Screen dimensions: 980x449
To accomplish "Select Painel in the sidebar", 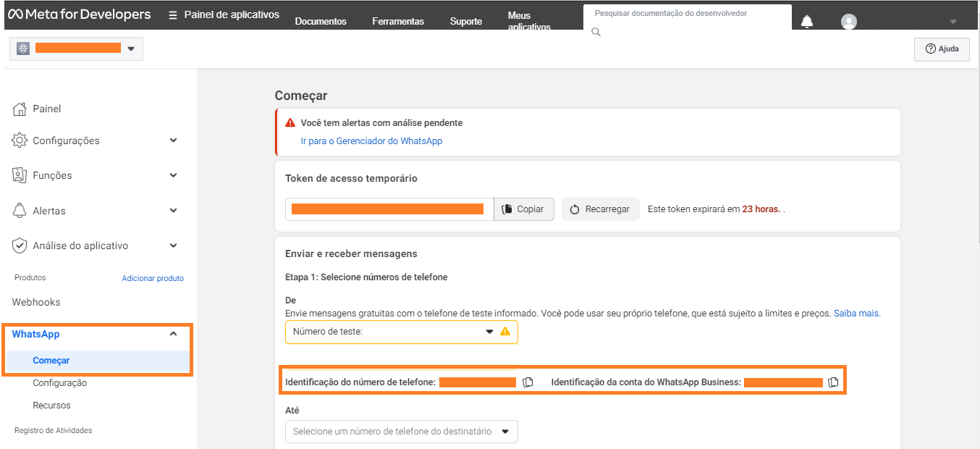I will (x=47, y=109).
